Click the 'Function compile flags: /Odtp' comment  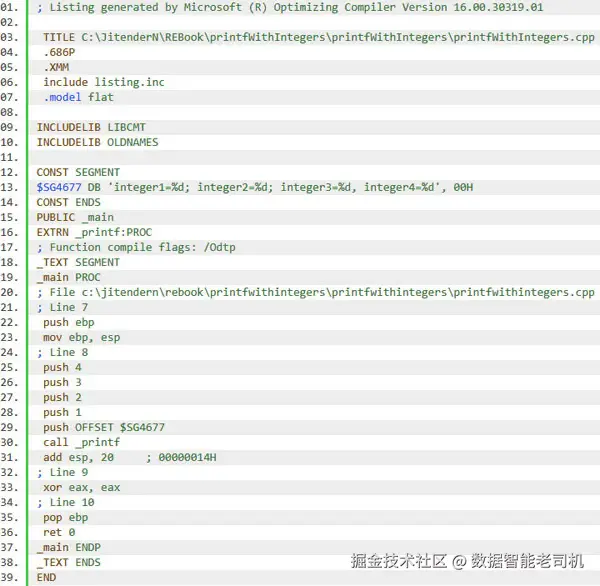point(136,247)
